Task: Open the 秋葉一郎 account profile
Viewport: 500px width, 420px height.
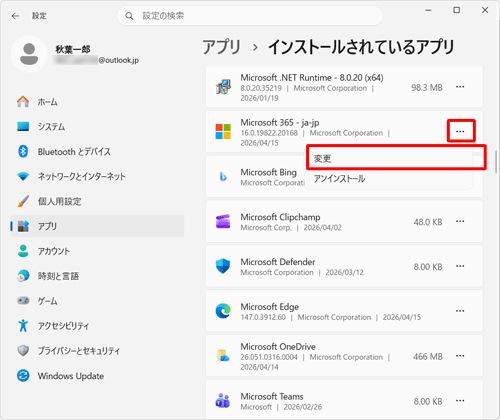Action: [x=75, y=55]
